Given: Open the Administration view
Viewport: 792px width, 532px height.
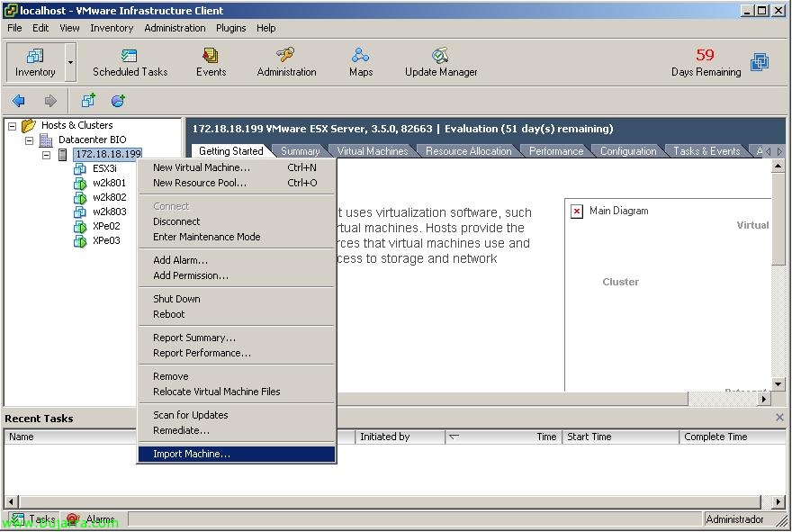Looking at the screenshot, I should pyautogui.click(x=286, y=62).
